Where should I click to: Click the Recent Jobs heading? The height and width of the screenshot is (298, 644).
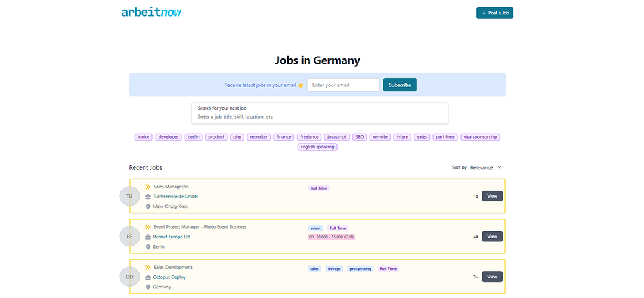(x=146, y=167)
